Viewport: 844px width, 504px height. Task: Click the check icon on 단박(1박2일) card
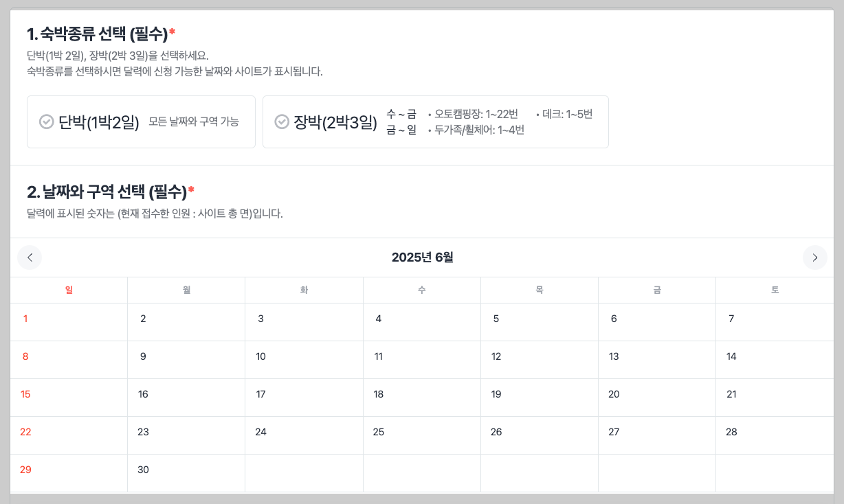[x=45, y=122]
